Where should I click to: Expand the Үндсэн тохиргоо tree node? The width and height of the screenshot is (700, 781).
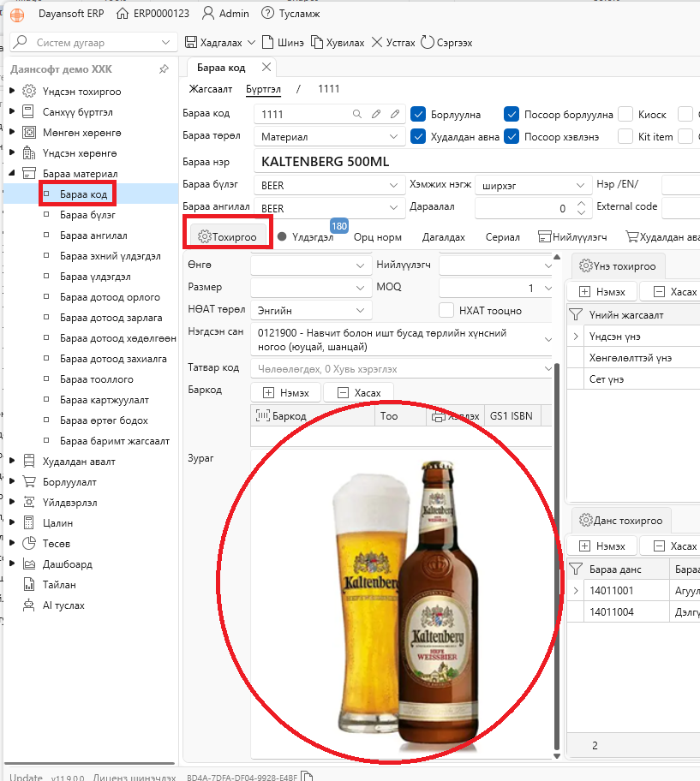click(x=13, y=91)
